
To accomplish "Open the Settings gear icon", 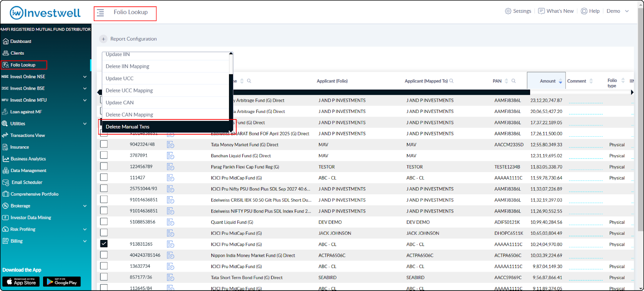I will [x=508, y=11].
